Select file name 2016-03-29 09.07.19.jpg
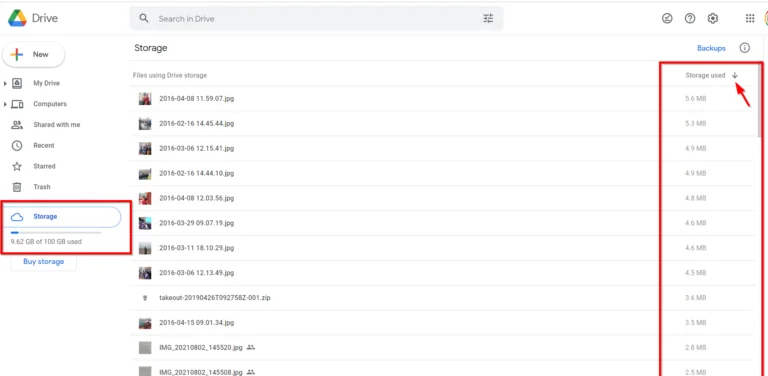Image resolution: width=768 pixels, height=376 pixels. pyautogui.click(x=196, y=223)
